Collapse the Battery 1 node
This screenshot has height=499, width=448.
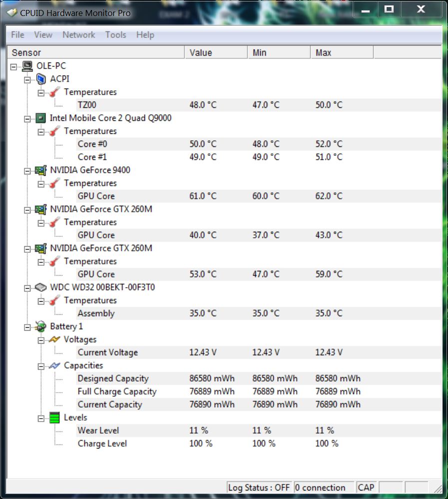click(x=27, y=328)
